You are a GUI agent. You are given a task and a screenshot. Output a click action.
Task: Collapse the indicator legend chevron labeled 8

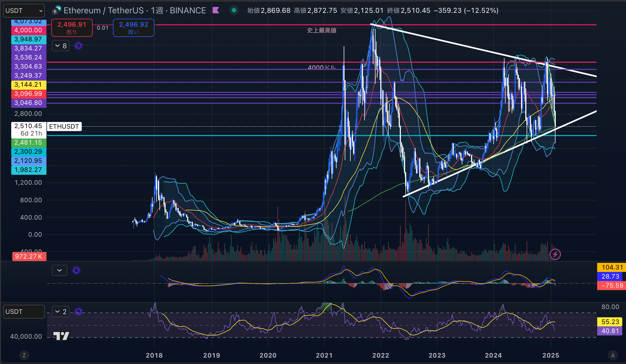[x=61, y=46]
